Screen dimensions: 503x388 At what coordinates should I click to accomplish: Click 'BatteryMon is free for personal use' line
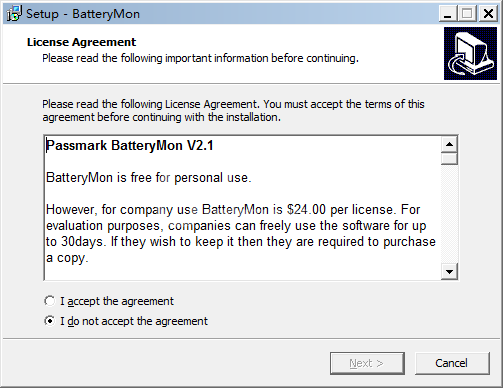coord(149,178)
